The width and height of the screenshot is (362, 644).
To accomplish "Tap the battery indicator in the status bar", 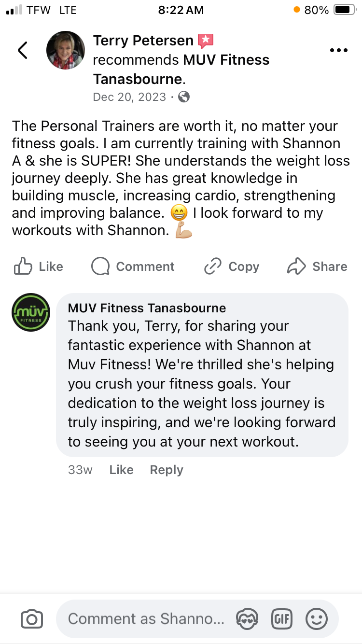I will coord(346,9).
